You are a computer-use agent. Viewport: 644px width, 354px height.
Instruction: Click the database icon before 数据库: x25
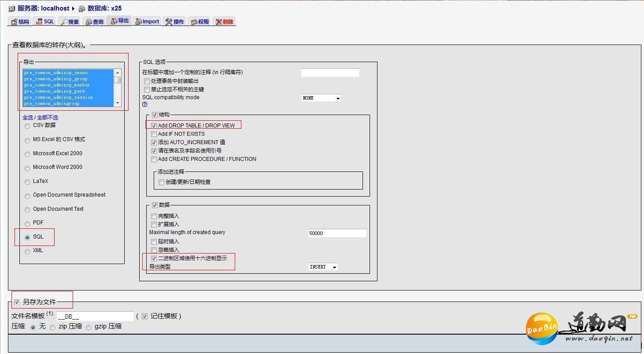point(81,8)
